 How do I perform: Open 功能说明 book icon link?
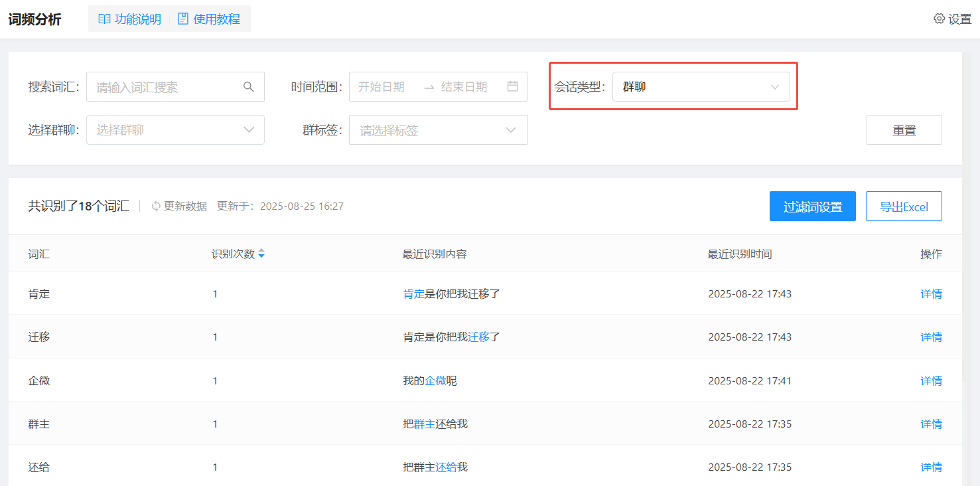click(x=104, y=19)
